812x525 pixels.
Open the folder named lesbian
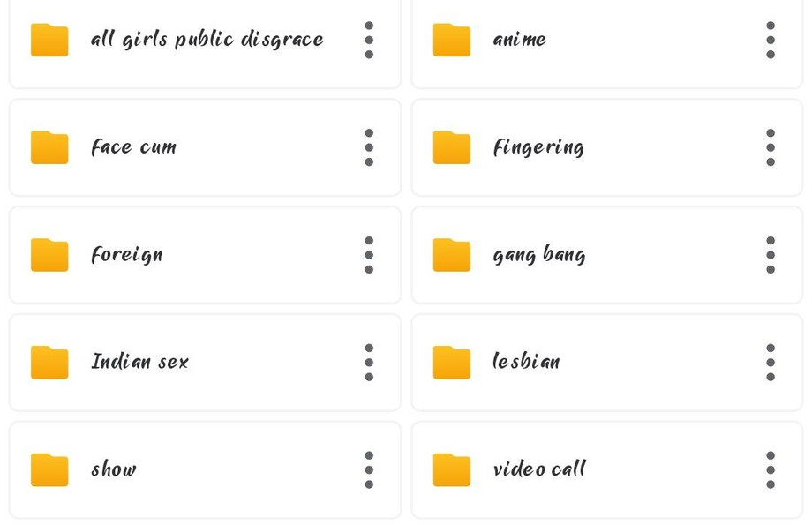[526, 363]
